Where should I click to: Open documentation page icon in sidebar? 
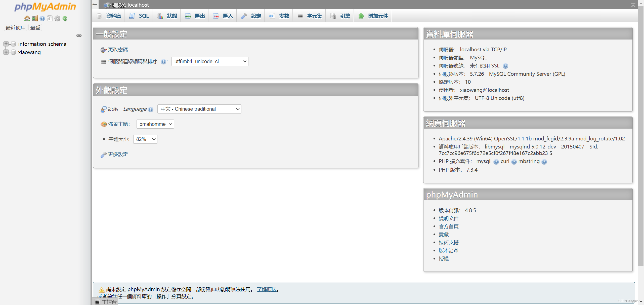[x=50, y=18]
